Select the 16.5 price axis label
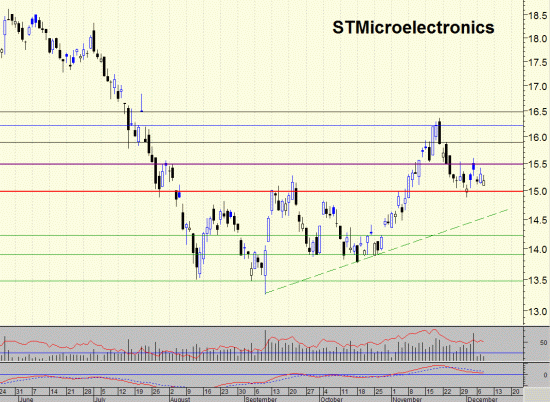 (538, 112)
